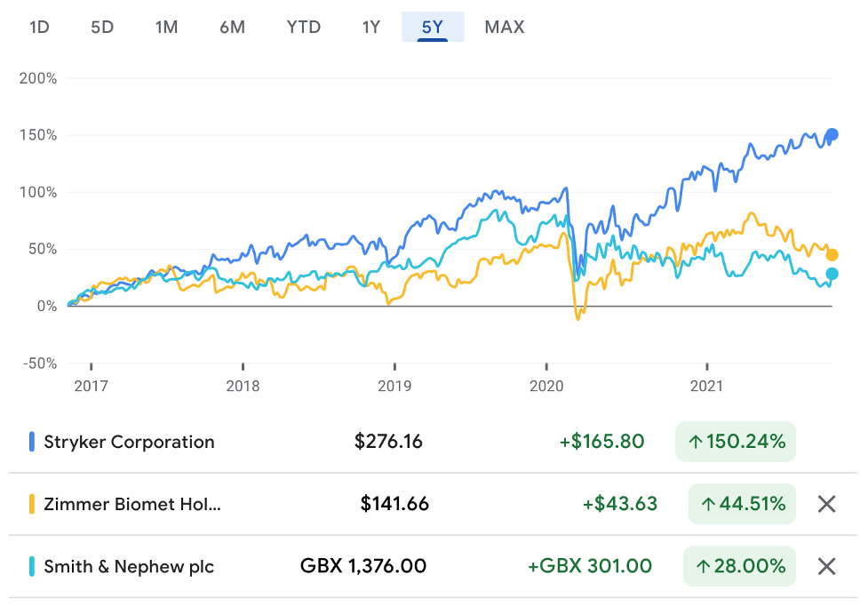This screenshot has height=607, width=868.
Task: Remove Smith & Nephew from comparison
Action: [826, 567]
